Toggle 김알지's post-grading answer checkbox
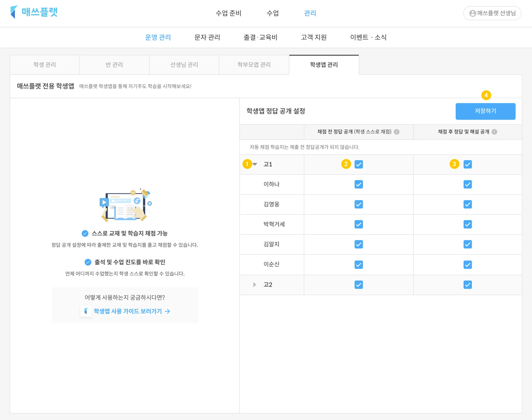The width and height of the screenshot is (532, 420). click(467, 244)
